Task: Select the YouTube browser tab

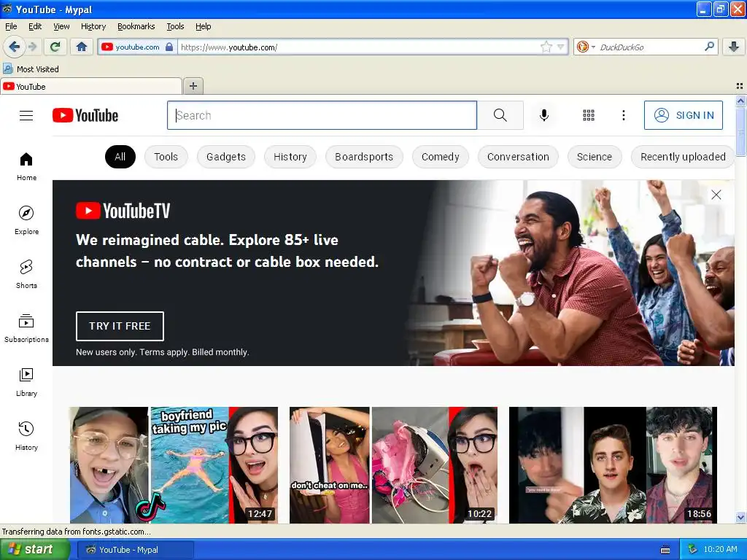Action: [90, 86]
